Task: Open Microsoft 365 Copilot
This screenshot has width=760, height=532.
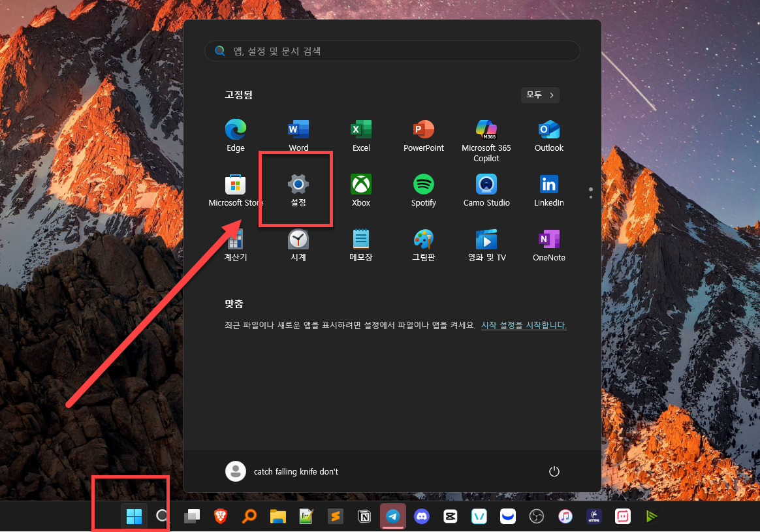Action: click(486, 140)
